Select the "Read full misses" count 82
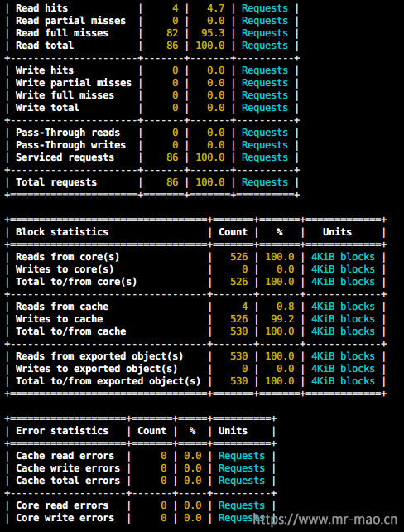This screenshot has height=532, width=404. point(172,33)
